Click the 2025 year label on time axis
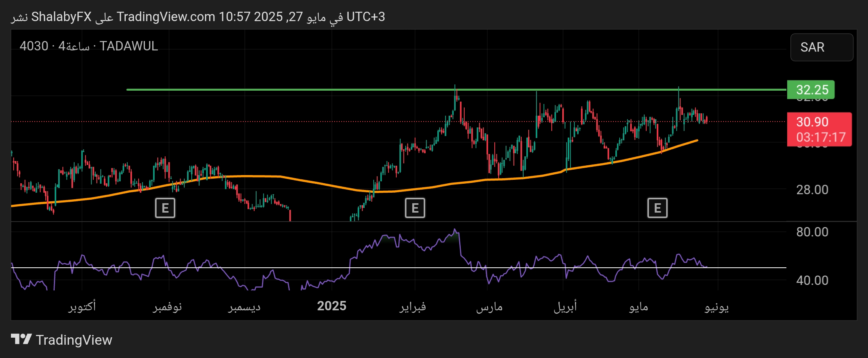The image size is (868, 358). (x=332, y=306)
